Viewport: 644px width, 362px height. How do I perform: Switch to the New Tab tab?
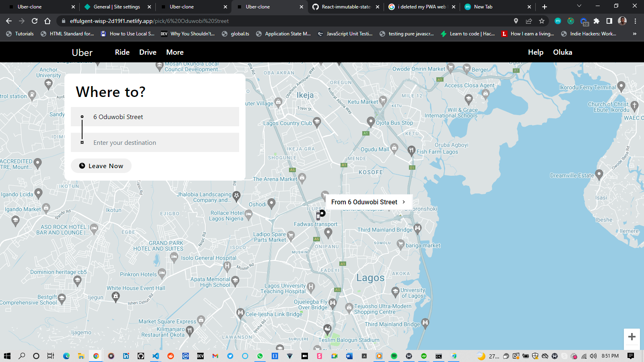click(497, 7)
